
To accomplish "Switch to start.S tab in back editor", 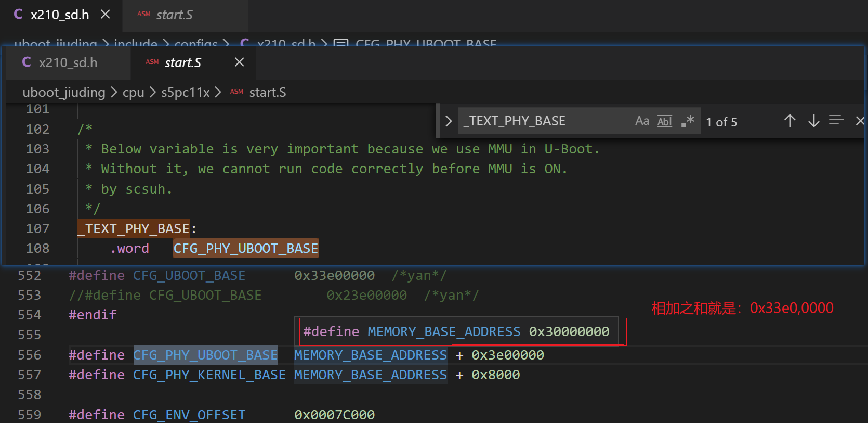I will click(174, 15).
